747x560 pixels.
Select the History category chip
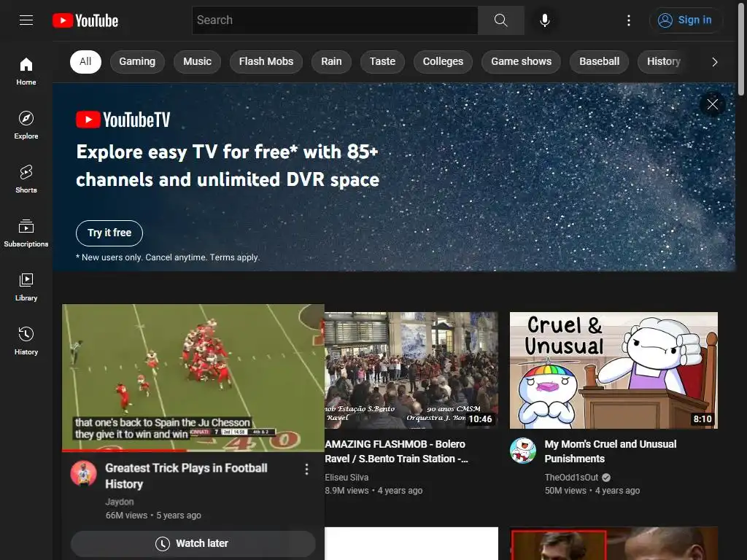tap(664, 61)
